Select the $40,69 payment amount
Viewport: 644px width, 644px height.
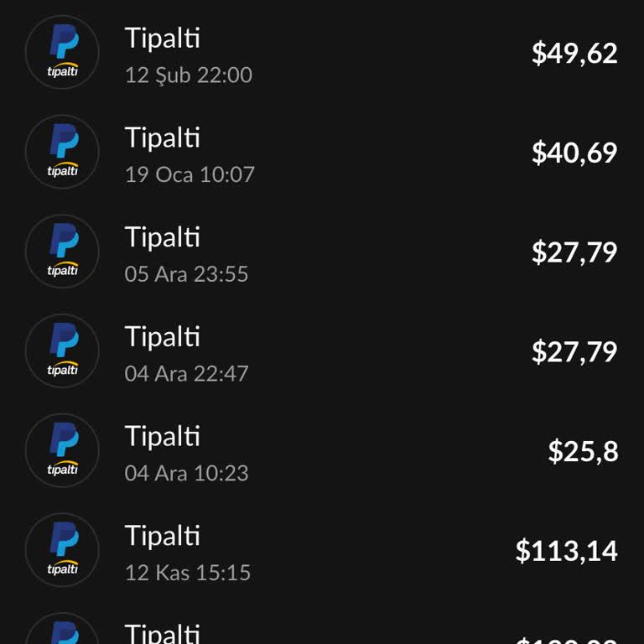574,153
